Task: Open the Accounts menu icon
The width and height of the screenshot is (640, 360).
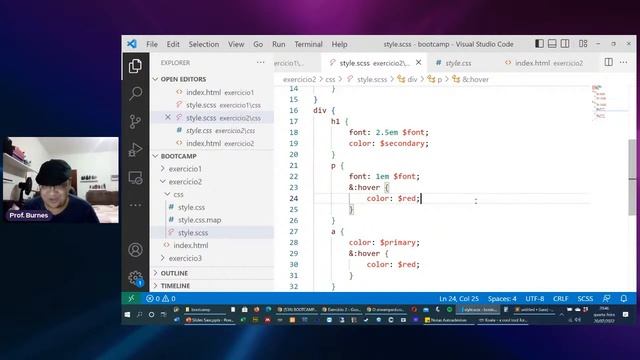Action: [x=135, y=250]
